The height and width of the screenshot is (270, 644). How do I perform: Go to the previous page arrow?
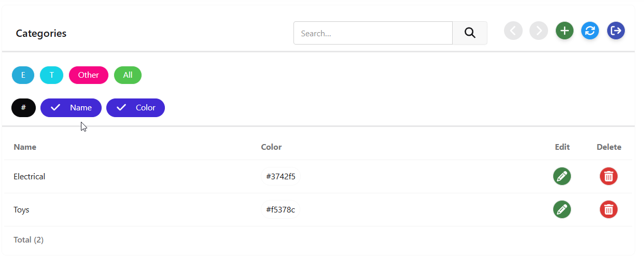coord(513,31)
